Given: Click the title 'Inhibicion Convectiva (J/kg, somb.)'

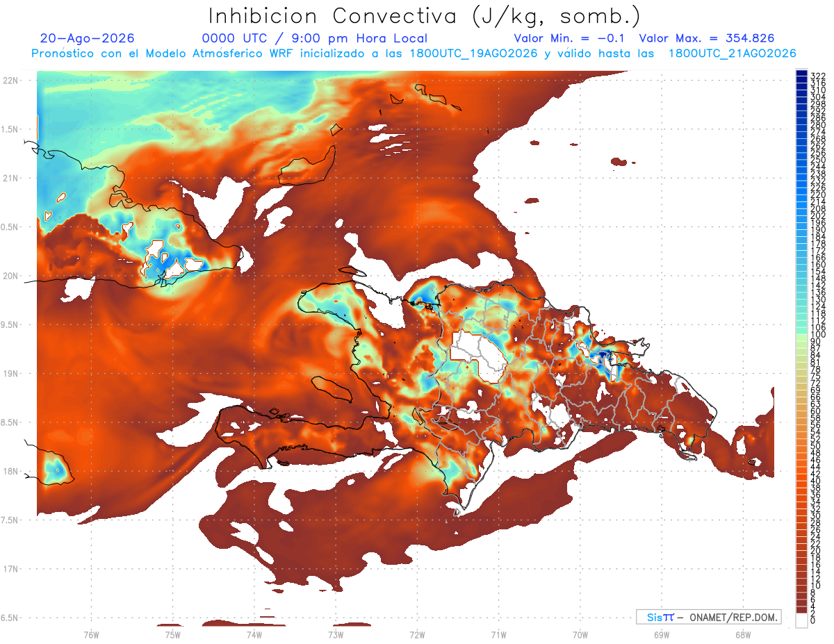Looking at the screenshot, I should click(x=425, y=17).
